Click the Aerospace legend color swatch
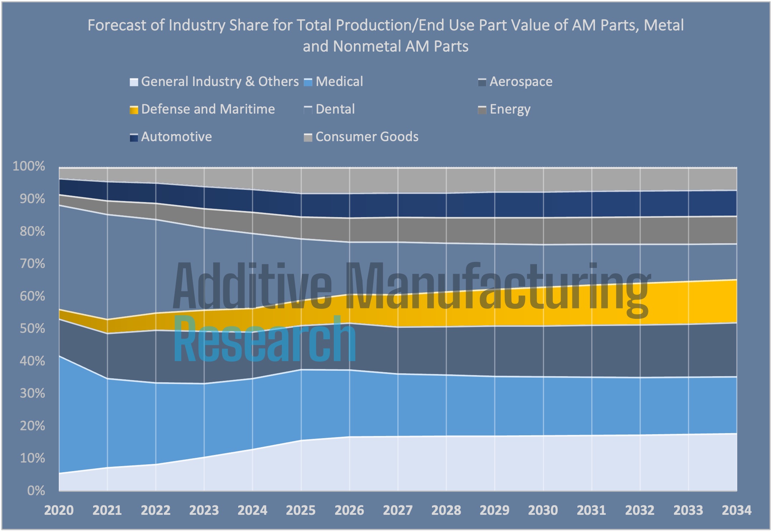The image size is (773, 532). pyautogui.click(x=482, y=82)
